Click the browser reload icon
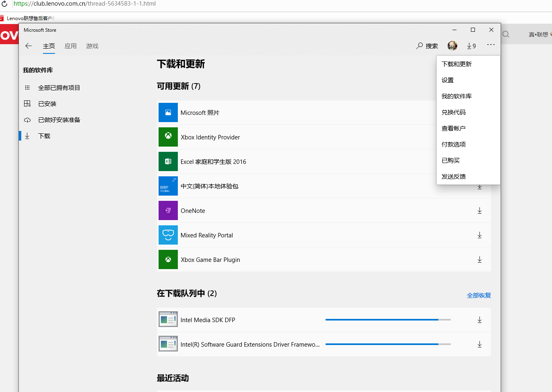 click(4, 4)
